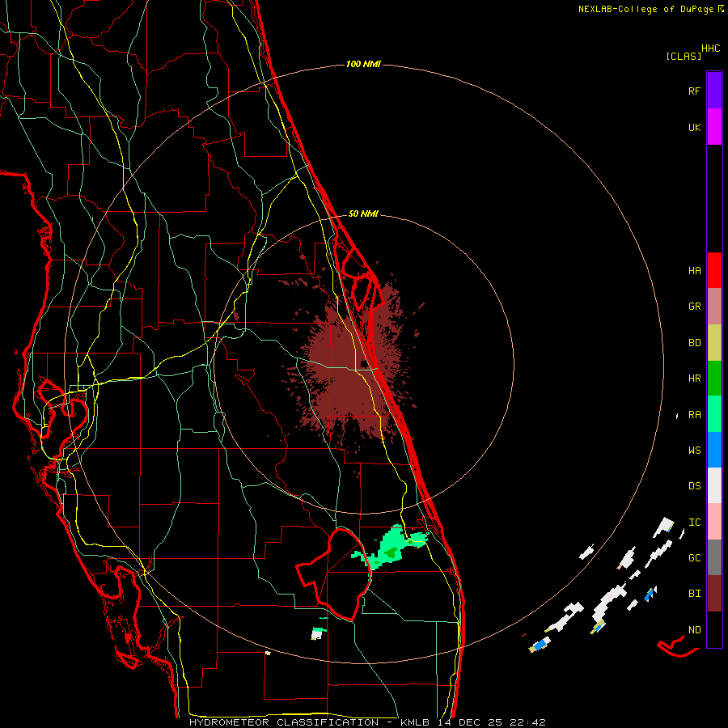Click the 100 NMI range ring label
Image resolution: width=728 pixels, height=728 pixels.
click(x=363, y=64)
